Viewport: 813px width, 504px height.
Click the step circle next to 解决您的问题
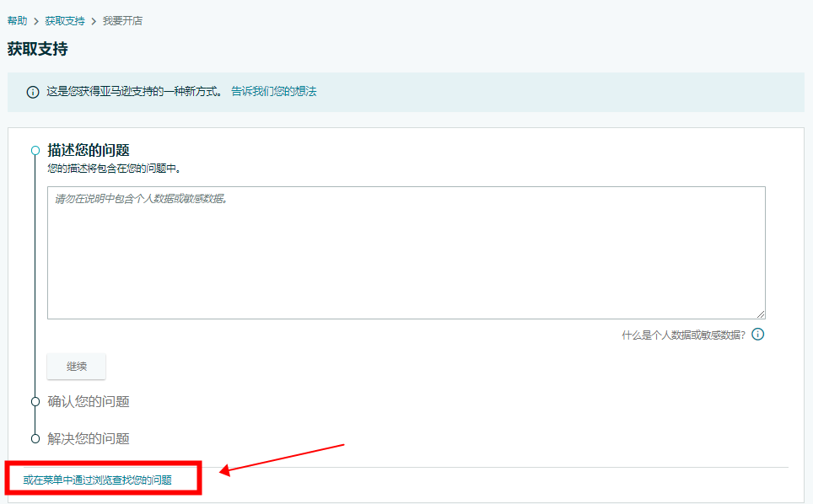pos(35,439)
